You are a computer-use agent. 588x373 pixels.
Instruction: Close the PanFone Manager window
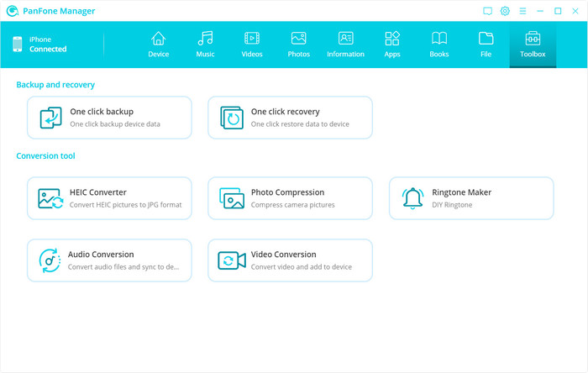[x=575, y=11]
